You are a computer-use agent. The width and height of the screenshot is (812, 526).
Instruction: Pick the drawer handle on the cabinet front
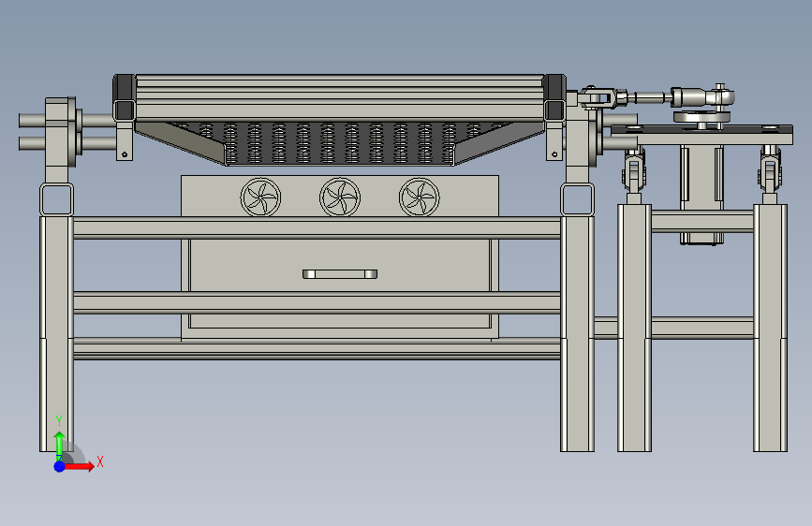coord(340,274)
